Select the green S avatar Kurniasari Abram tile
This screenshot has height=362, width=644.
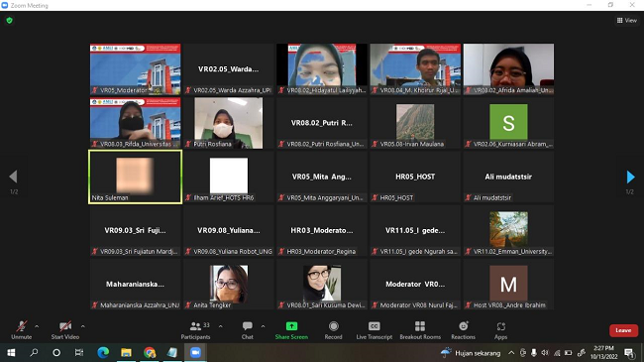click(508, 123)
